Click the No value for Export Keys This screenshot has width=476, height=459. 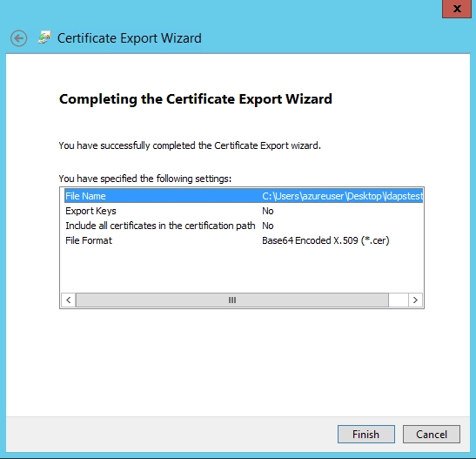coord(268,211)
